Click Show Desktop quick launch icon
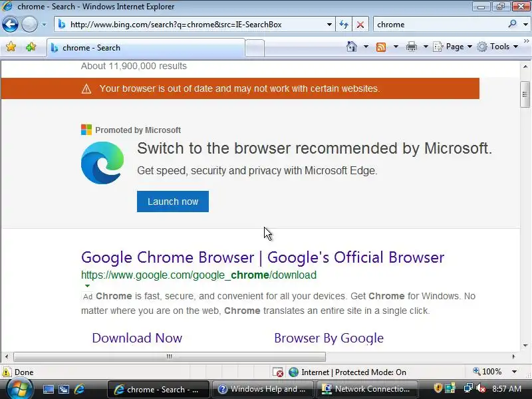The width and height of the screenshot is (532, 399). (48, 389)
